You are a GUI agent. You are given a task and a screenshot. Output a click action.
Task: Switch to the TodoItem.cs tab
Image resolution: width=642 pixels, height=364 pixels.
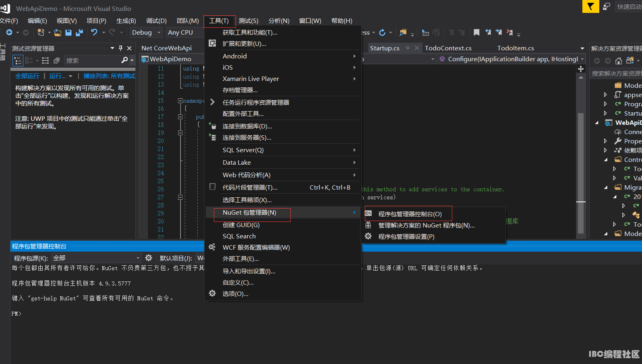[x=516, y=48]
